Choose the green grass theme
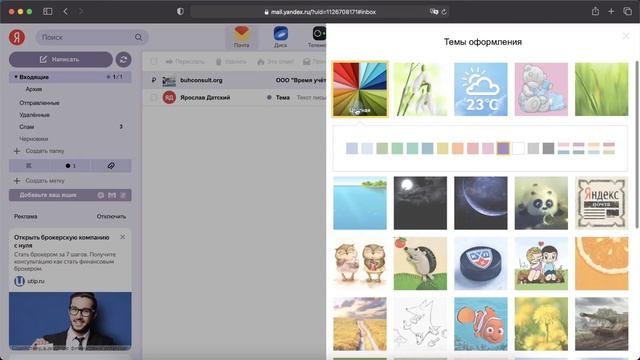The width and height of the screenshot is (640, 360). (602, 89)
